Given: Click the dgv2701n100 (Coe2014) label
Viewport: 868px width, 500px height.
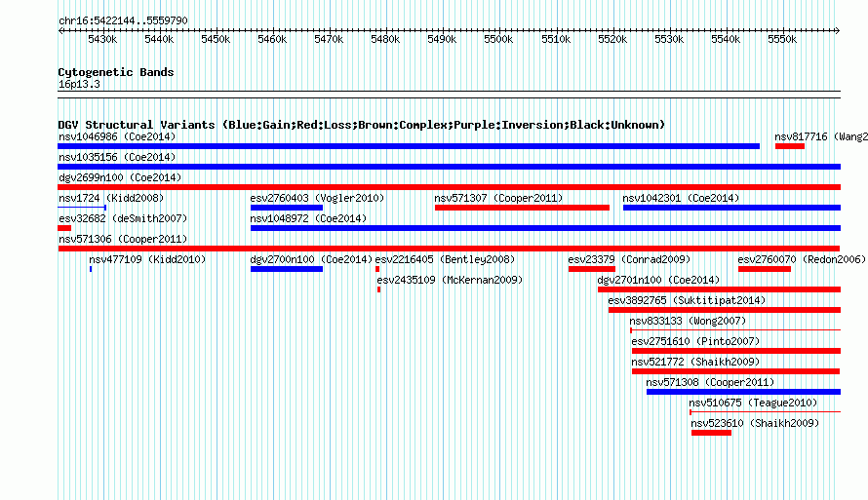Looking at the screenshot, I should pyautogui.click(x=658, y=280).
